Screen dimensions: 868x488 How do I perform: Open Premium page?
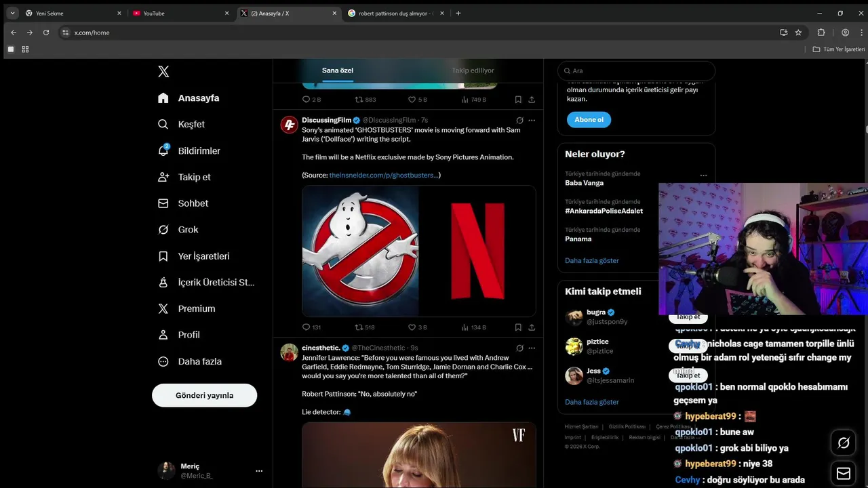186,308
